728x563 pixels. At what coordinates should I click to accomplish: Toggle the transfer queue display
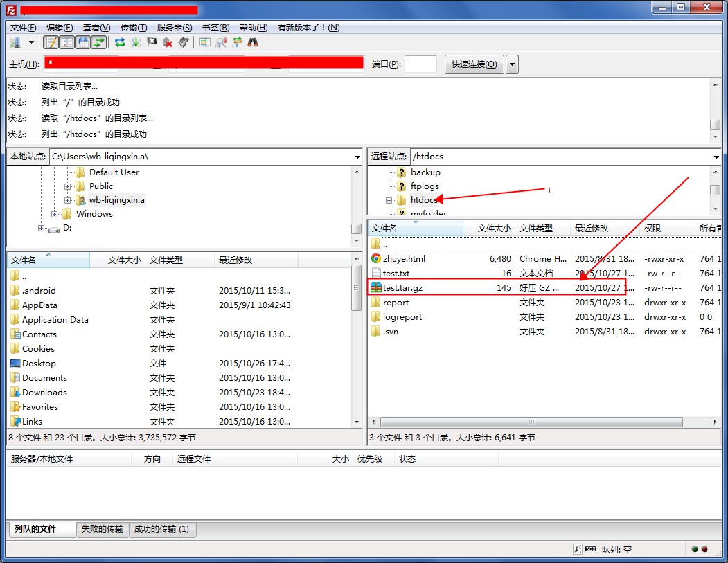[99, 43]
